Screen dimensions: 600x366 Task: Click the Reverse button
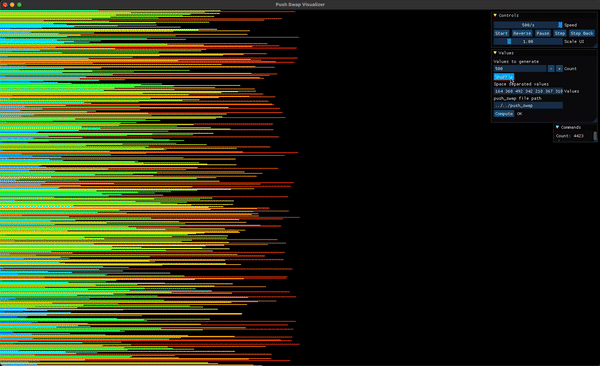pyautogui.click(x=522, y=33)
